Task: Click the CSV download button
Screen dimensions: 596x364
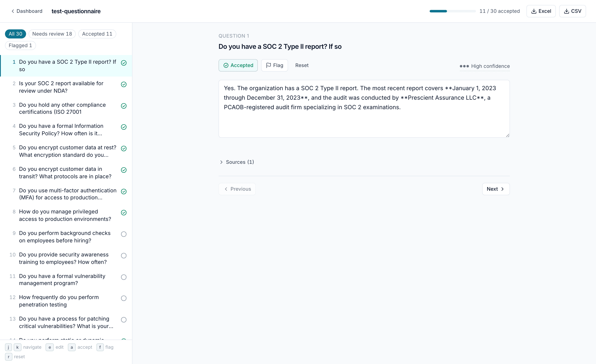Action: pos(572,11)
